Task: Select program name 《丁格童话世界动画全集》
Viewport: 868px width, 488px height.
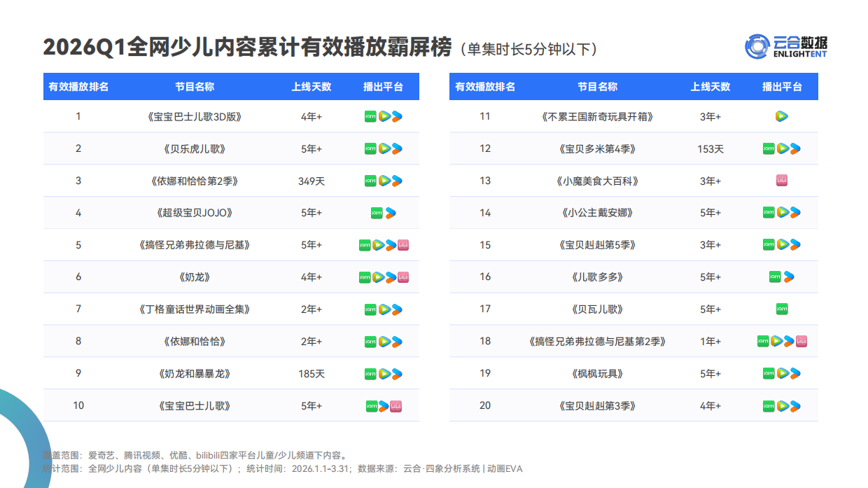Action: (195, 309)
